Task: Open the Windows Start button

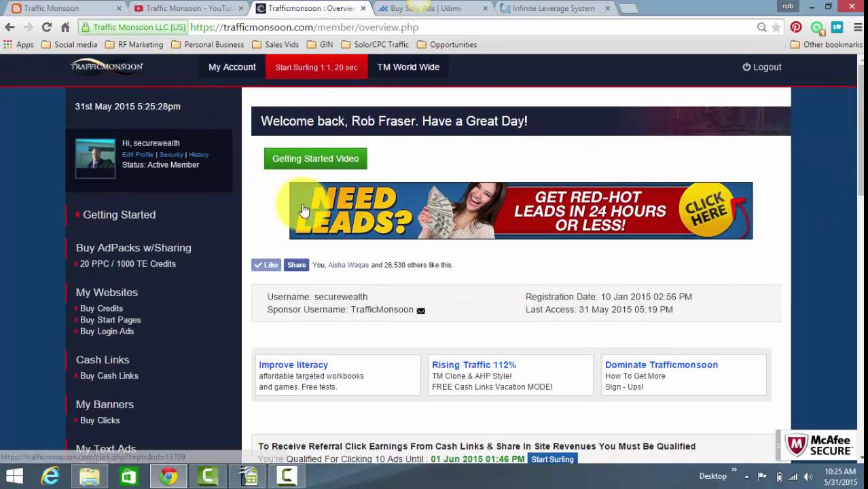Action: 14,476
